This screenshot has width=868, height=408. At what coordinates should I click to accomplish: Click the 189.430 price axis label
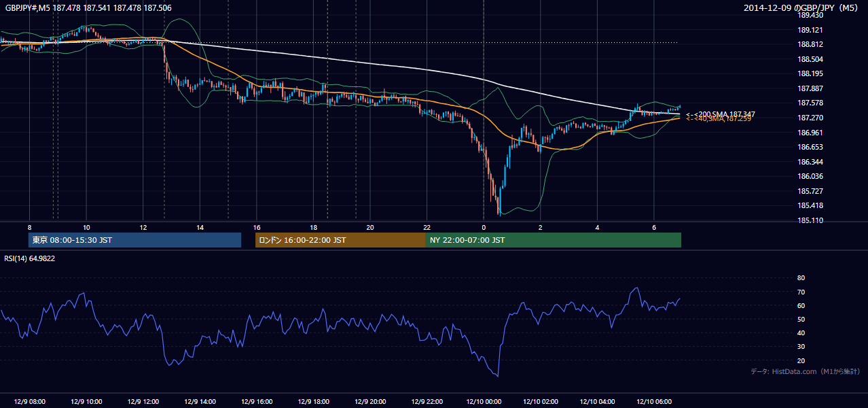[x=810, y=15]
